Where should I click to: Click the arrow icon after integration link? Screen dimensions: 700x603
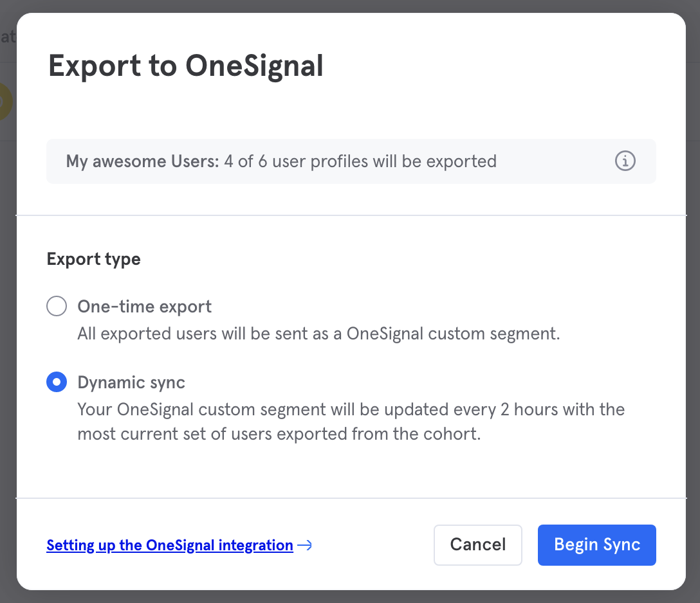(304, 545)
